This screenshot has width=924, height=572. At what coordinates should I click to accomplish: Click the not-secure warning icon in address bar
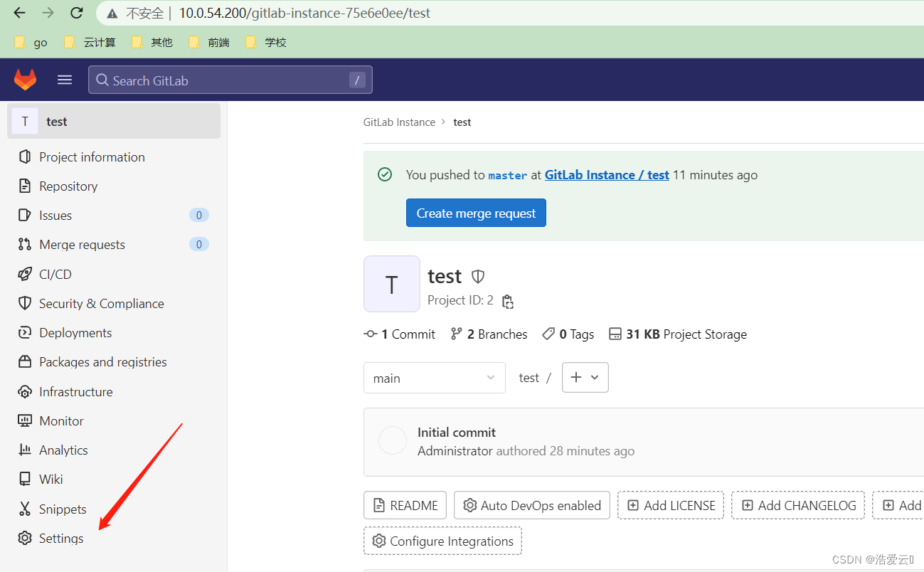coord(112,13)
